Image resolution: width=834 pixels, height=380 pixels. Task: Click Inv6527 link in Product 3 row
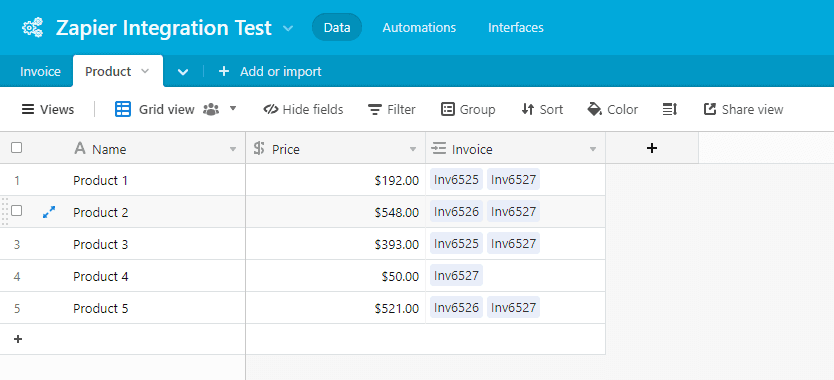pos(513,243)
